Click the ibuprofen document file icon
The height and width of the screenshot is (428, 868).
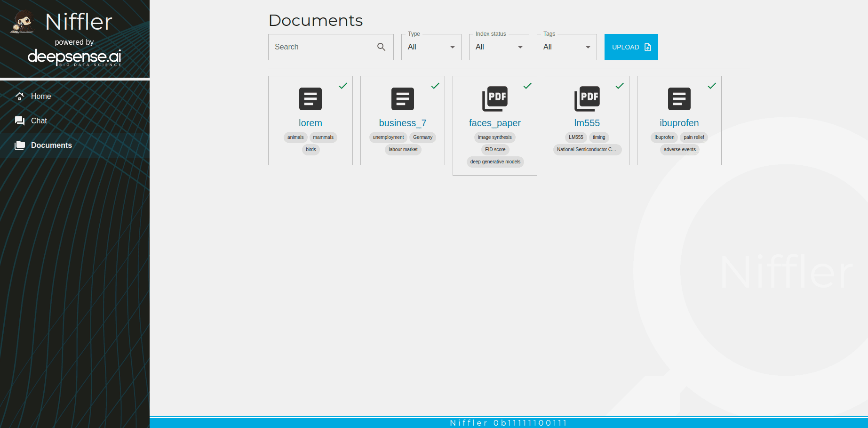[x=679, y=99]
